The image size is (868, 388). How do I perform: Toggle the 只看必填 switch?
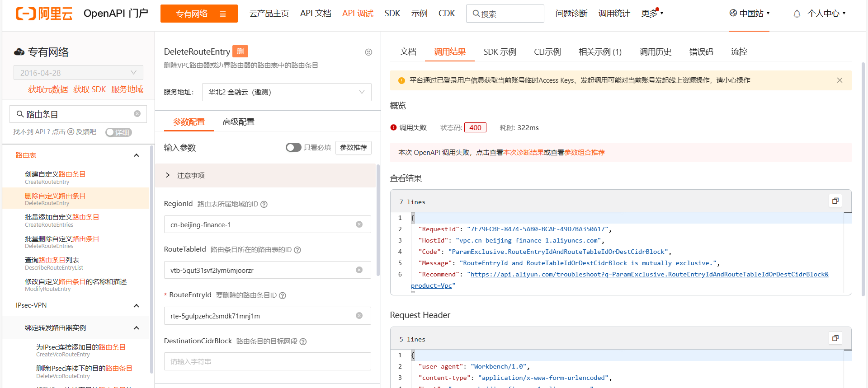point(293,147)
